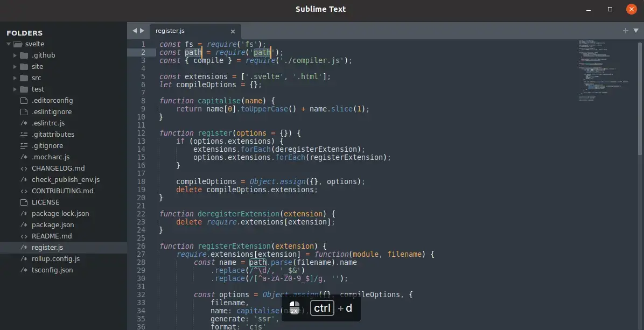Click 'registerExtension' function name on line 26
Viewport: 644px width, 330px height.
(x=234, y=246)
